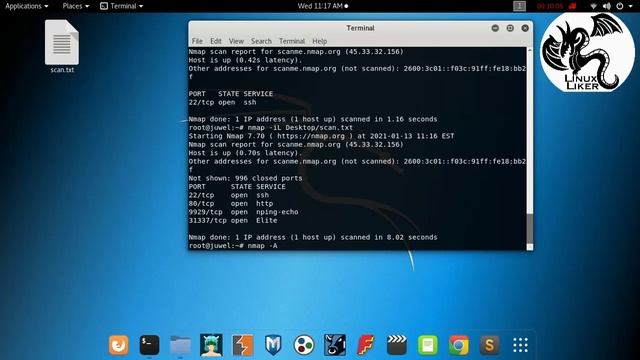640x360 pixels.
Task: Click the 'nmap -iL Desktop/scan.txt' command line
Action: [x=271, y=127]
